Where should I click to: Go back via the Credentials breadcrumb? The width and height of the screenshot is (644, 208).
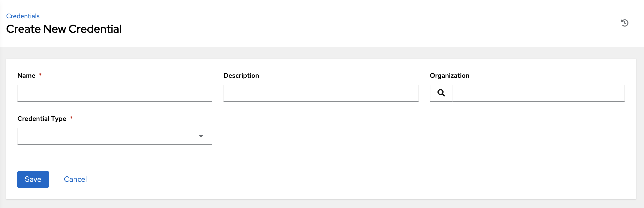pyautogui.click(x=23, y=16)
